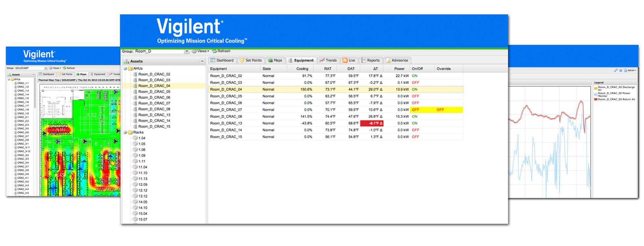Choose Room_D_CRAC_06 in asset tree

[154, 97]
